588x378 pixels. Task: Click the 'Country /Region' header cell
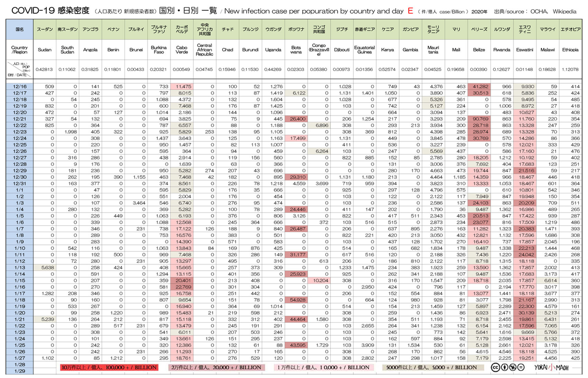click(x=20, y=50)
